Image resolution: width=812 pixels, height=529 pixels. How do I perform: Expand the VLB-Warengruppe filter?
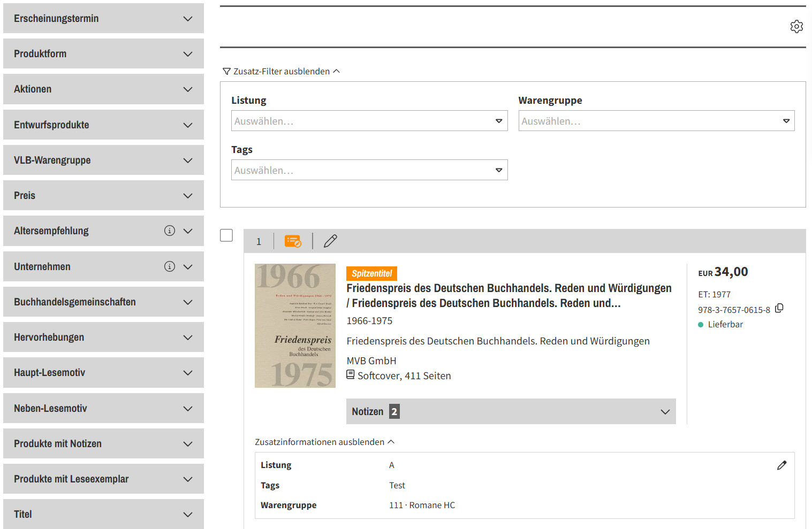[x=103, y=160]
